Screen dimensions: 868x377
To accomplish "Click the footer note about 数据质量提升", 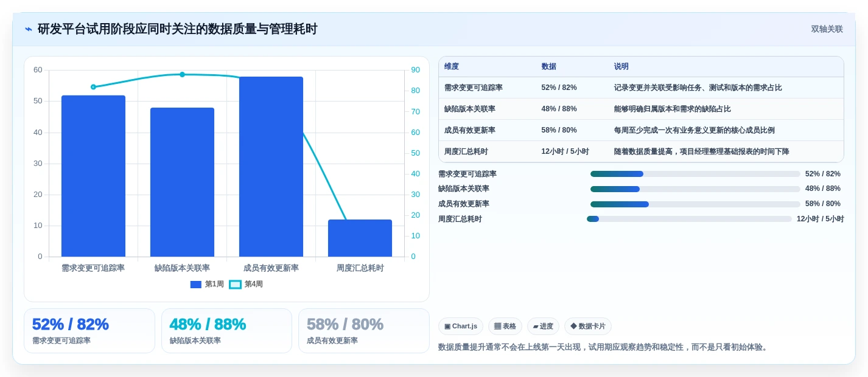I will (x=604, y=347).
